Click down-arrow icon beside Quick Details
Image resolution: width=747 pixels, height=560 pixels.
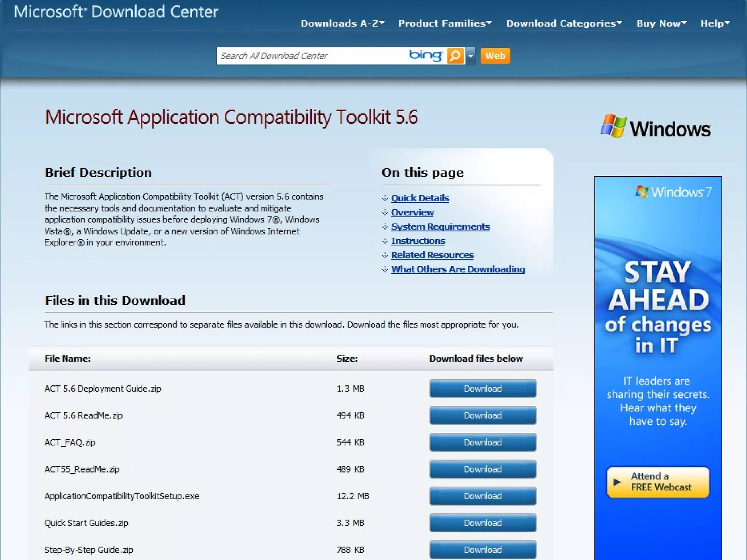pyautogui.click(x=385, y=198)
